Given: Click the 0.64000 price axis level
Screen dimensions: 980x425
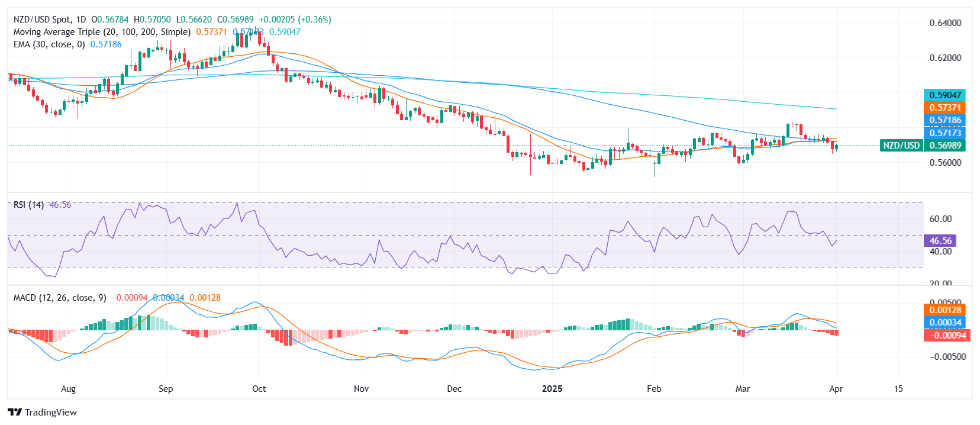Looking at the screenshot, I should click(x=945, y=23).
